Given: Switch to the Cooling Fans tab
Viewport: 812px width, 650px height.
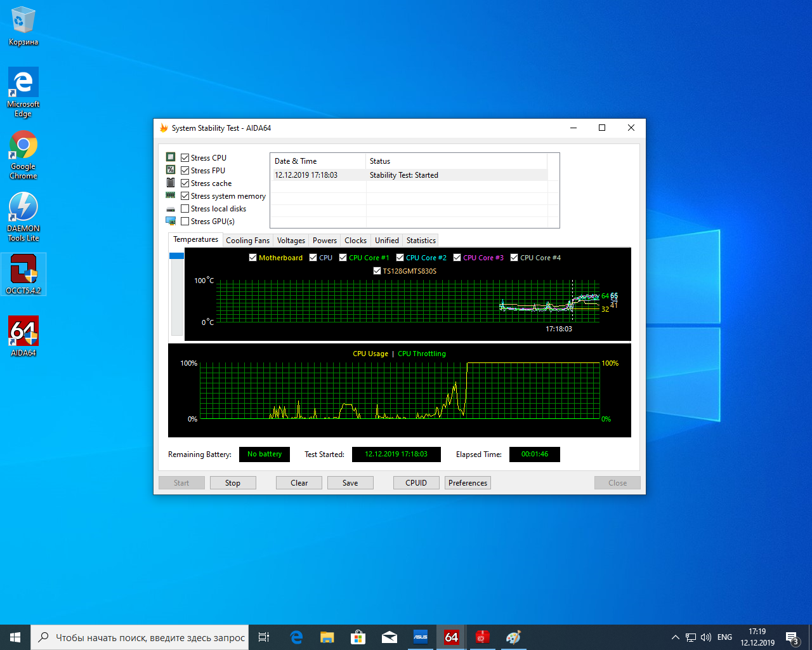Looking at the screenshot, I should (x=247, y=241).
